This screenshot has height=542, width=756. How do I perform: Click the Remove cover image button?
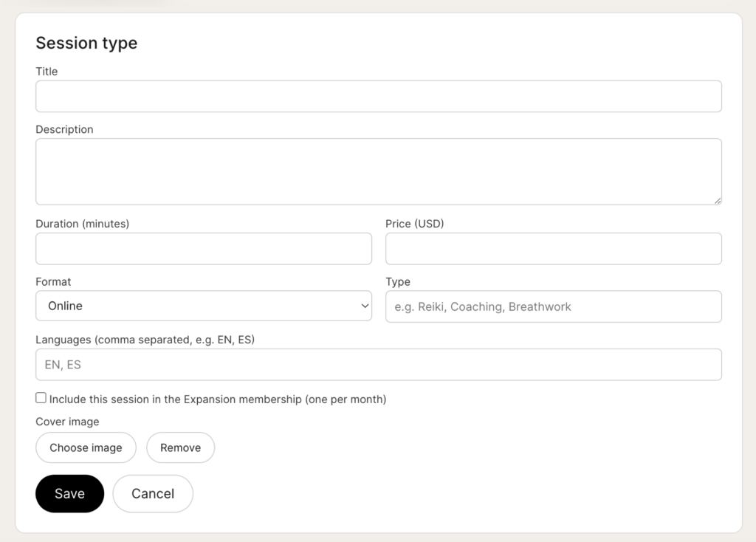(180, 447)
